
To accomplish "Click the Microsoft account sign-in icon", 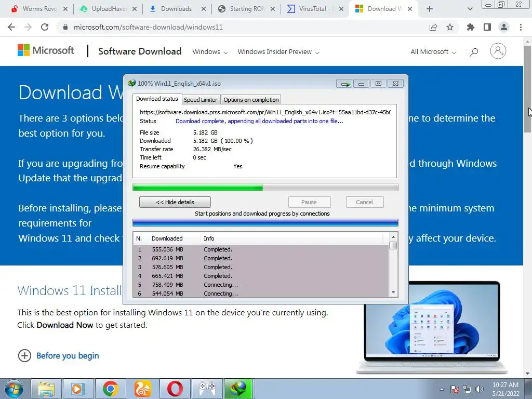I will 498,51.
